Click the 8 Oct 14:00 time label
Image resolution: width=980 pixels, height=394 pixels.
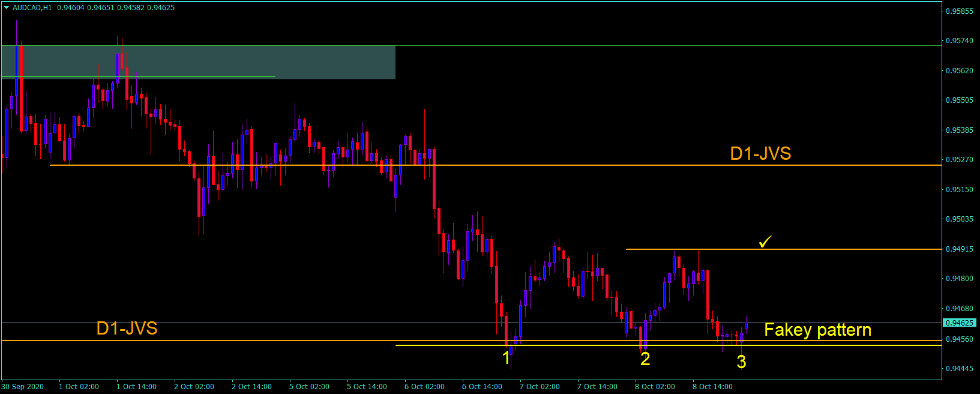pyautogui.click(x=712, y=387)
